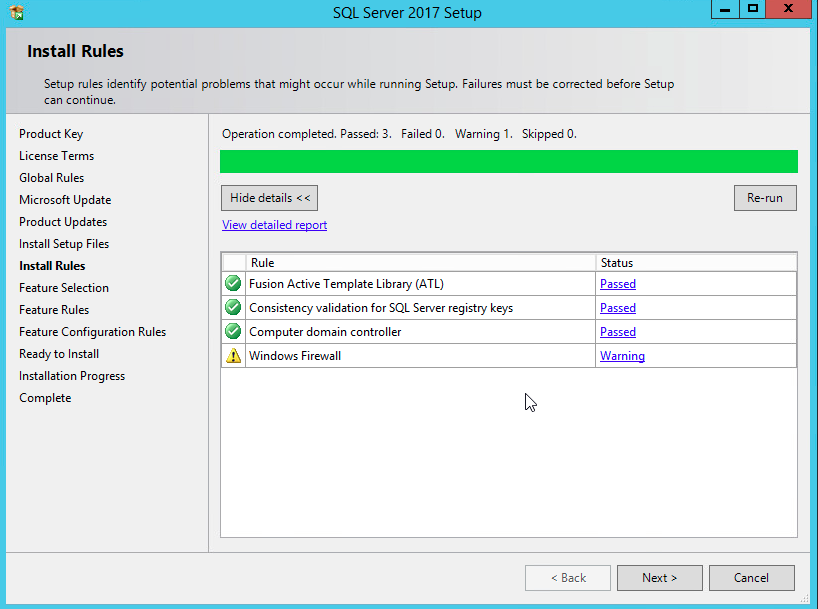Click green check icon beside registry keys rule

click(233, 308)
